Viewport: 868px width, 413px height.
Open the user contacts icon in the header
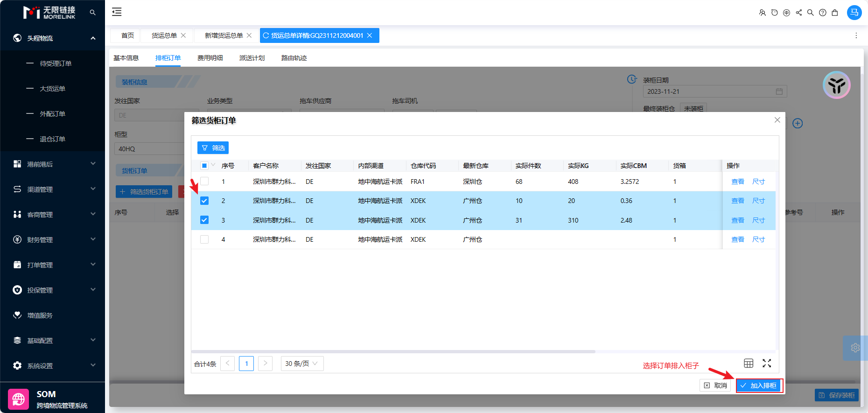[x=762, y=13]
